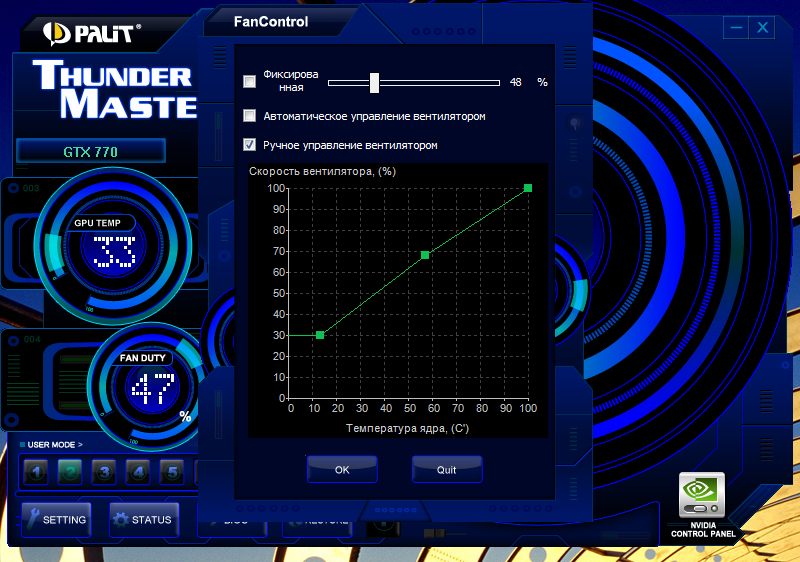The image size is (800, 562).
Task: Click the 48 percent fan value
Action: [515, 82]
